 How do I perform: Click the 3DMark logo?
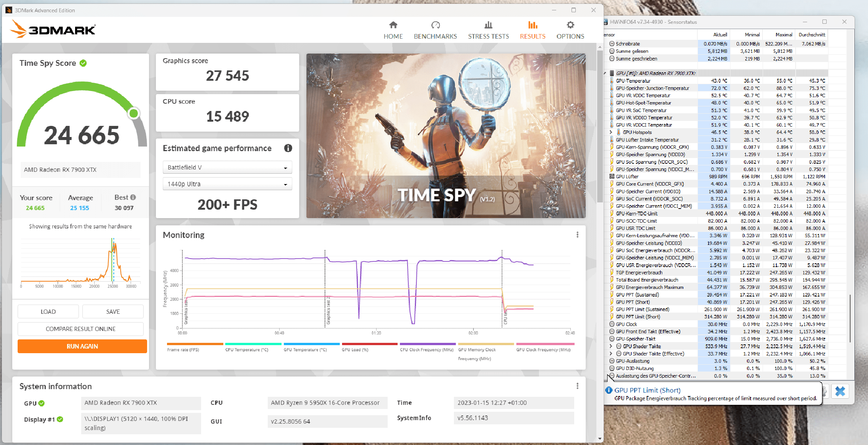53,29
